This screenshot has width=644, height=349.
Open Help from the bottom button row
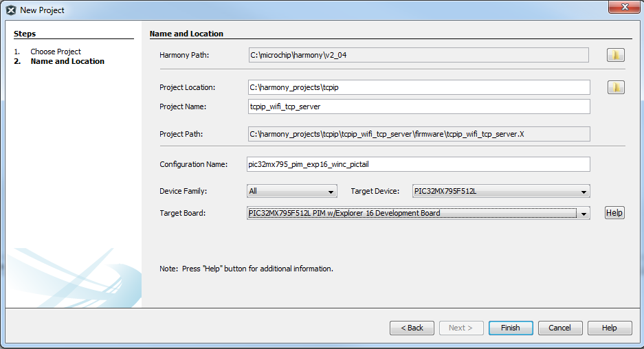coord(609,328)
